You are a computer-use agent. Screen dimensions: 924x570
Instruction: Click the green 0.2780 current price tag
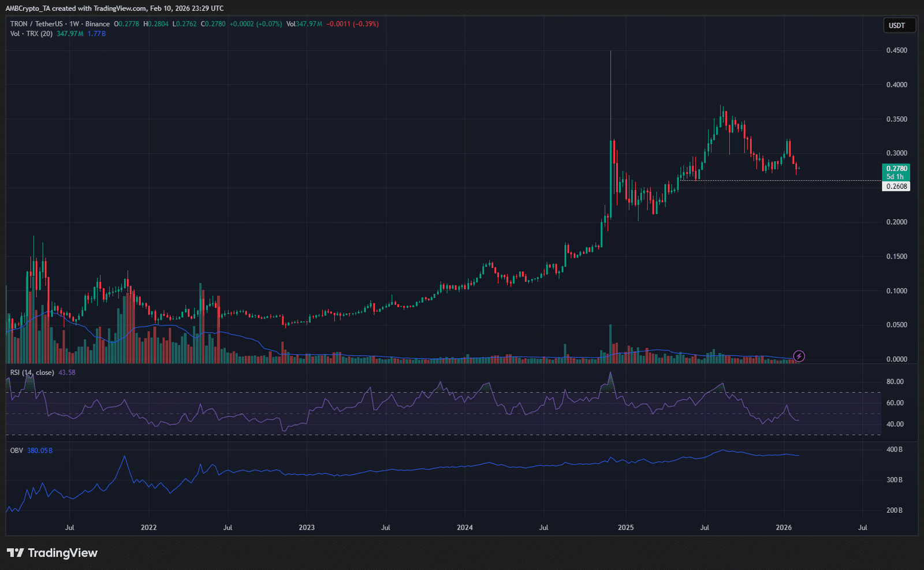[x=896, y=169]
